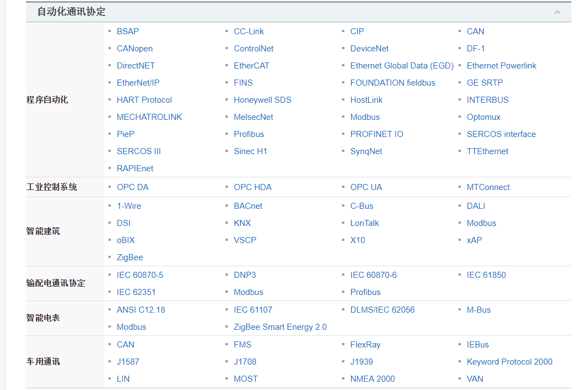The height and width of the screenshot is (390, 588).
Task: Open the oBIX link
Action: click(x=126, y=241)
